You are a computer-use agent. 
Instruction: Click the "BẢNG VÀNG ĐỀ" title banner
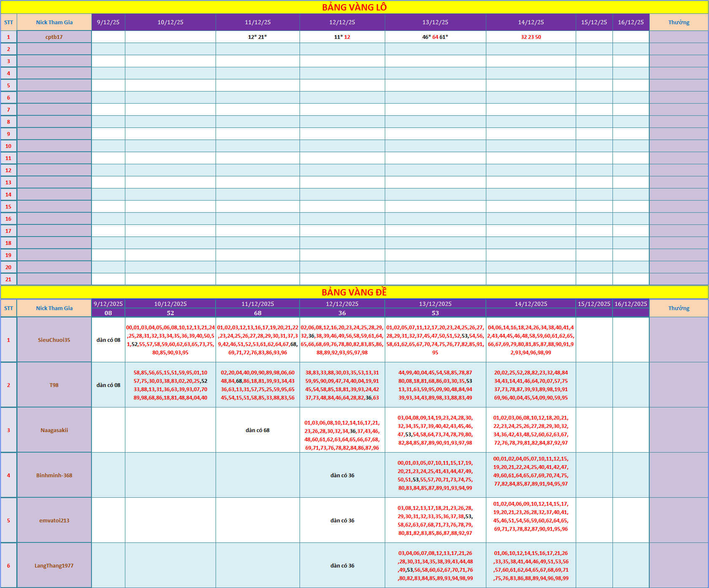(354, 292)
